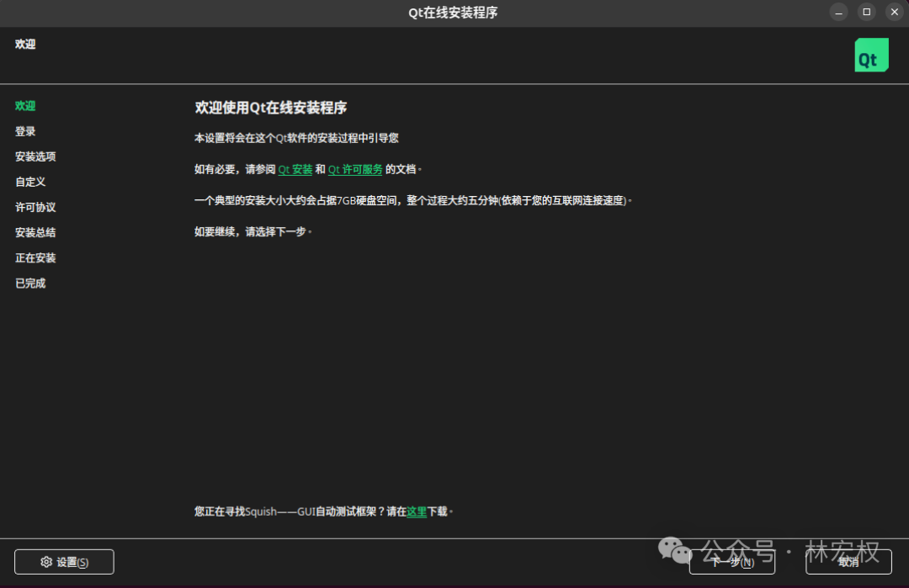Image resolution: width=909 pixels, height=588 pixels.
Task: Click the Qt logo icon
Action: tap(871, 55)
